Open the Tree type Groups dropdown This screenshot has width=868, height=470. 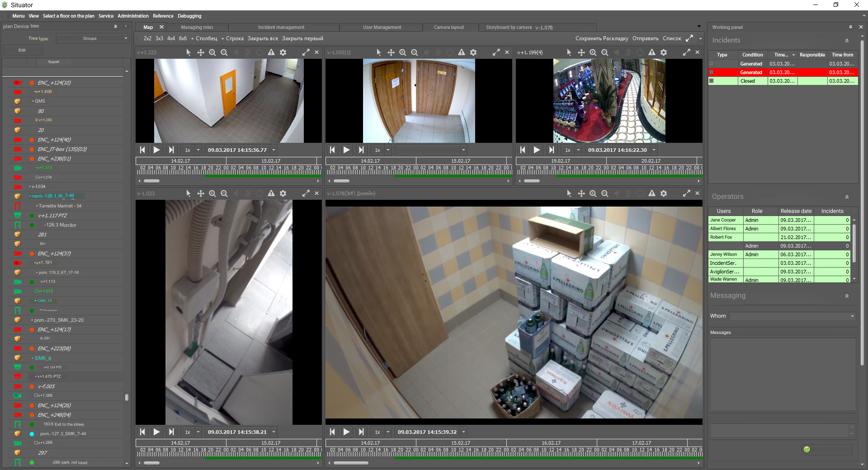point(93,38)
